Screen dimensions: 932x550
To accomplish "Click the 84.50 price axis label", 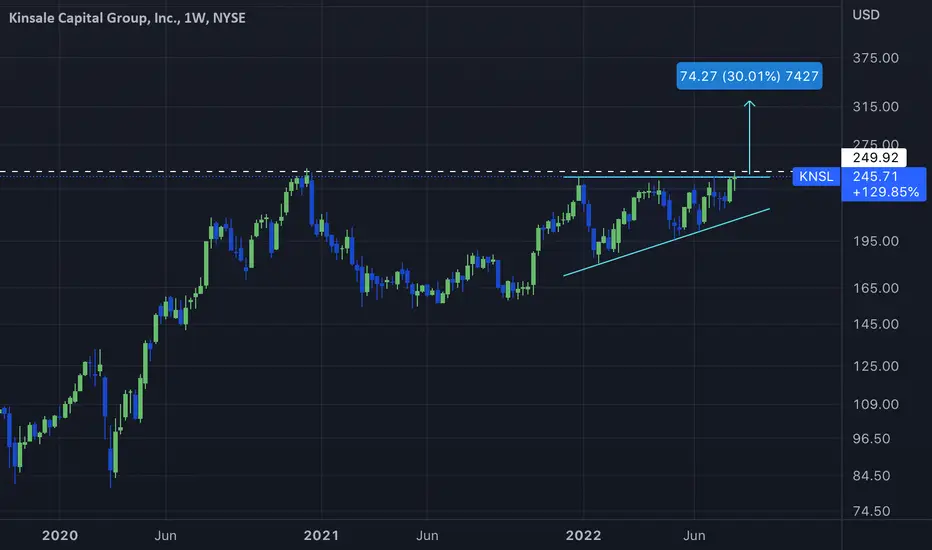I will click(x=872, y=476).
